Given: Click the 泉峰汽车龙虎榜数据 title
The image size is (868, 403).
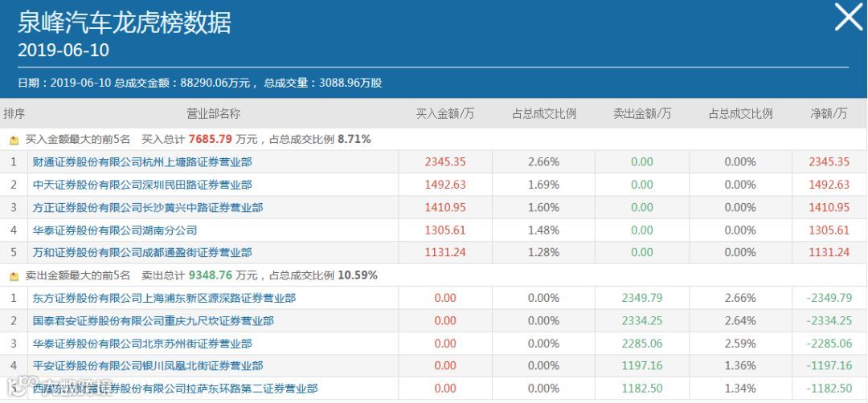Looking at the screenshot, I should pyautogui.click(x=125, y=23).
